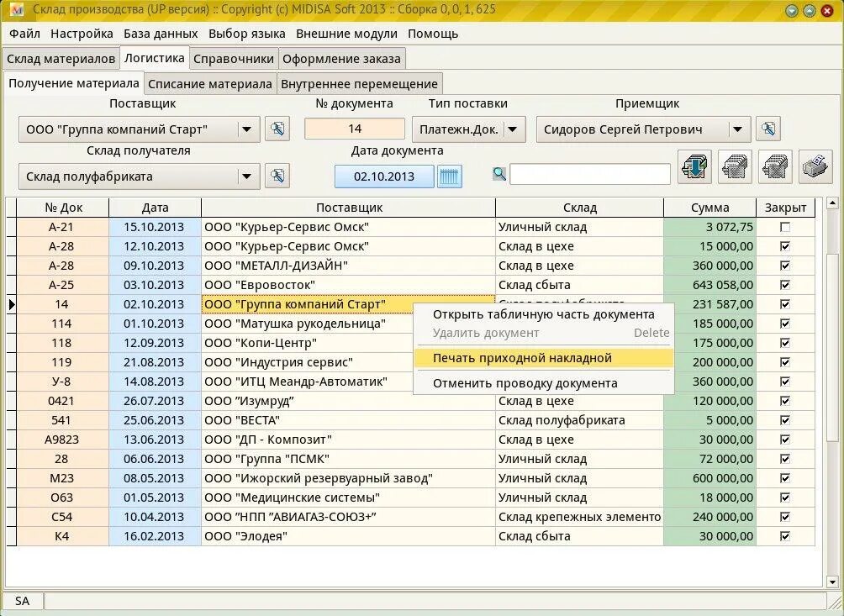Sort by № Док column header

click(x=63, y=208)
